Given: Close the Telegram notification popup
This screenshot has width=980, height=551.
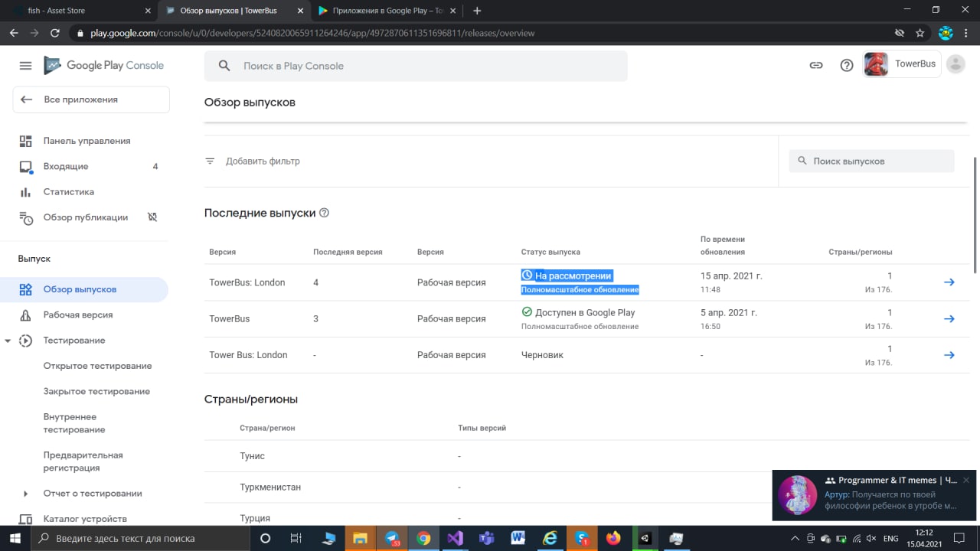Looking at the screenshot, I should click(966, 480).
